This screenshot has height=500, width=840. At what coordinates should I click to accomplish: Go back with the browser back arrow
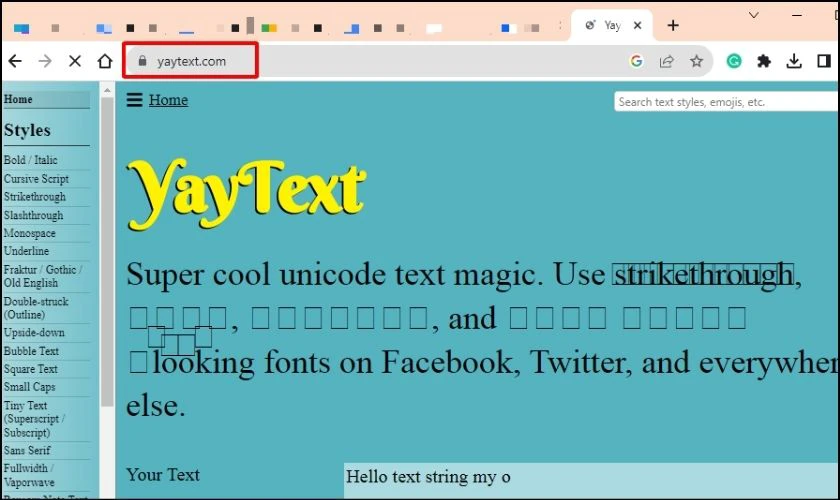pyautogui.click(x=15, y=61)
